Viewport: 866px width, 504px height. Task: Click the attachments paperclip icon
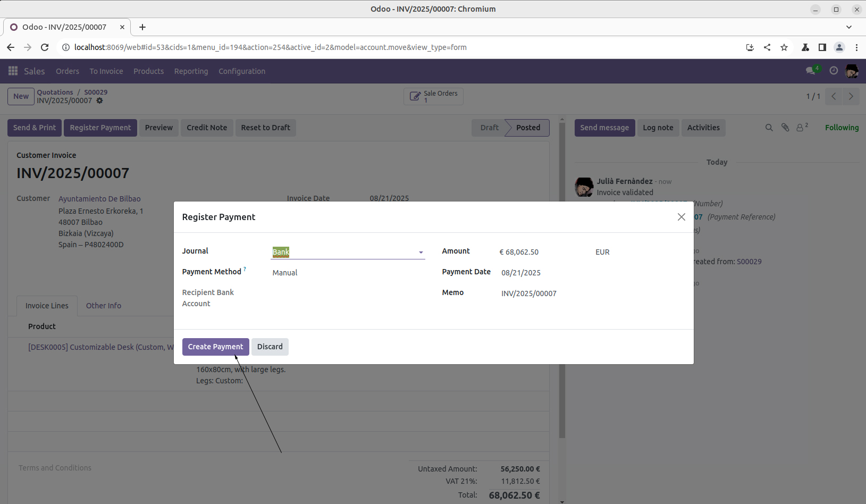[785, 128]
